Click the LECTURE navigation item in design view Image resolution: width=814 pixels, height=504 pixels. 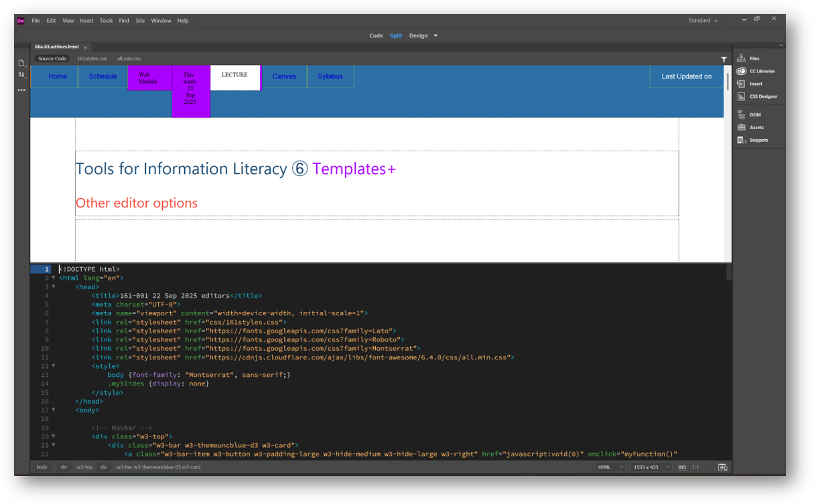[x=234, y=76]
